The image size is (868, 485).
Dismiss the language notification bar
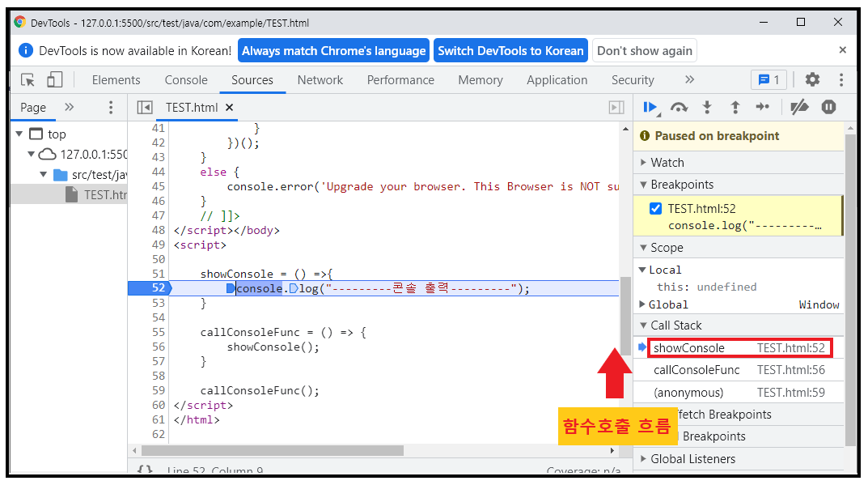(x=843, y=50)
